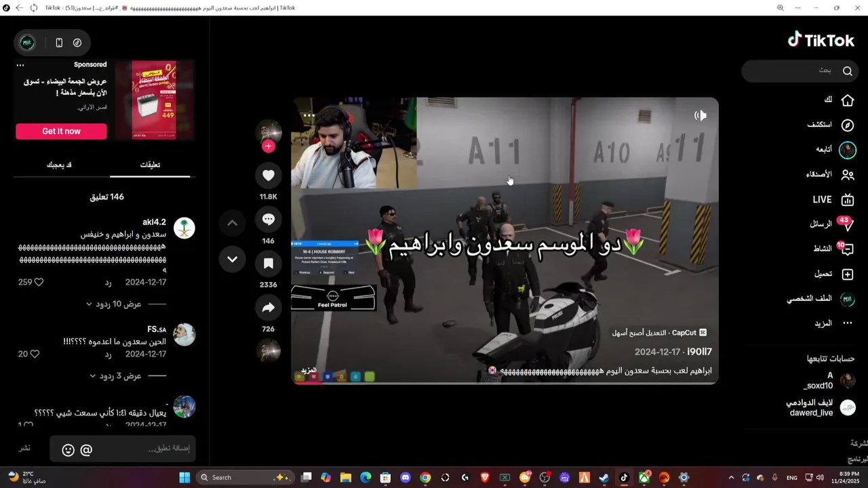Go to previous video up arrow
The height and width of the screenshot is (488, 868).
click(x=232, y=223)
